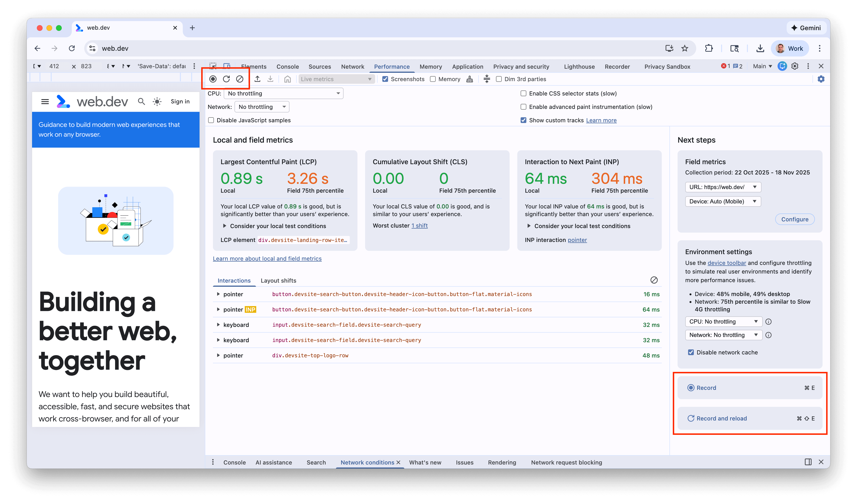Open the Performance panel settings gear
The image size is (857, 504).
(x=821, y=79)
